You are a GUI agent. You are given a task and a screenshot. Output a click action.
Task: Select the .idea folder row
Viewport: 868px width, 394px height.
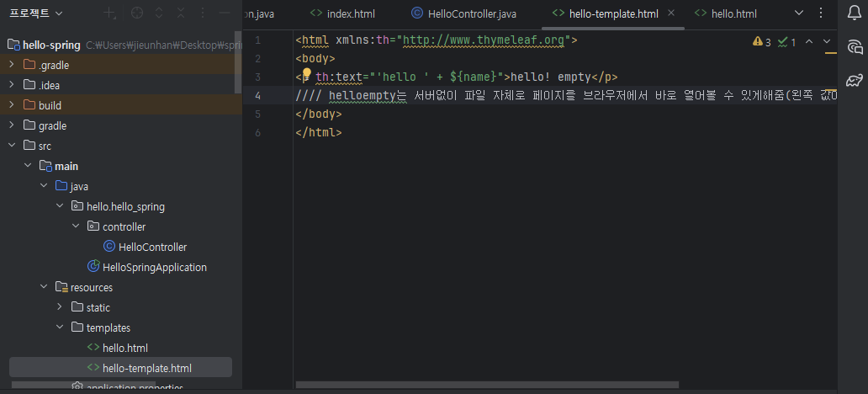click(120, 85)
